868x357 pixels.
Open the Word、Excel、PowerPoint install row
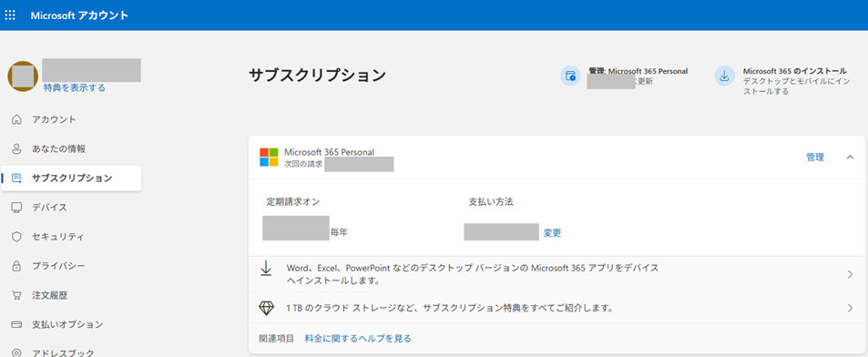[557, 274]
